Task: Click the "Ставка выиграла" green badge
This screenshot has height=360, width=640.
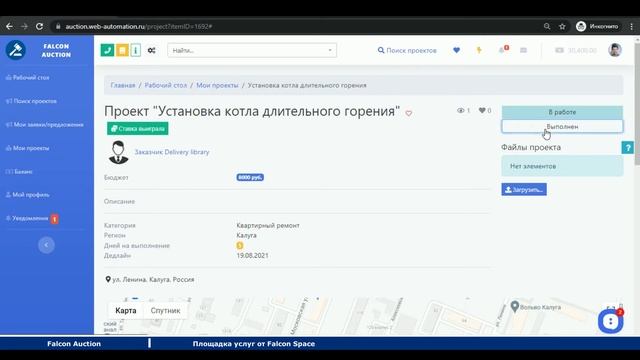Action: (x=138, y=129)
